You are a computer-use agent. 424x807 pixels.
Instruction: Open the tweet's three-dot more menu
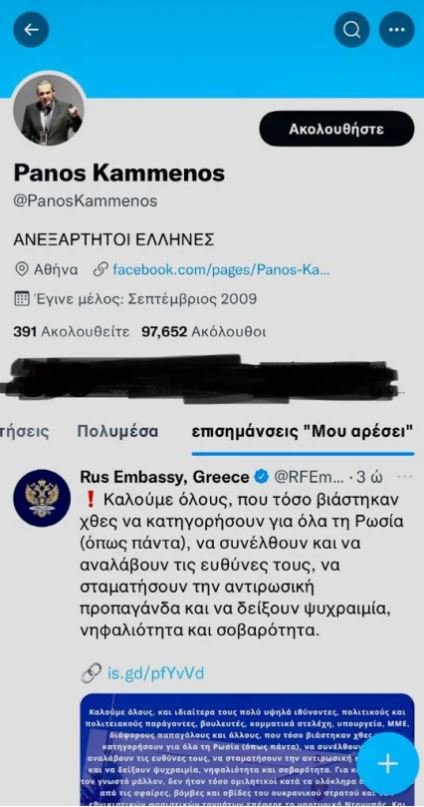tap(405, 477)
